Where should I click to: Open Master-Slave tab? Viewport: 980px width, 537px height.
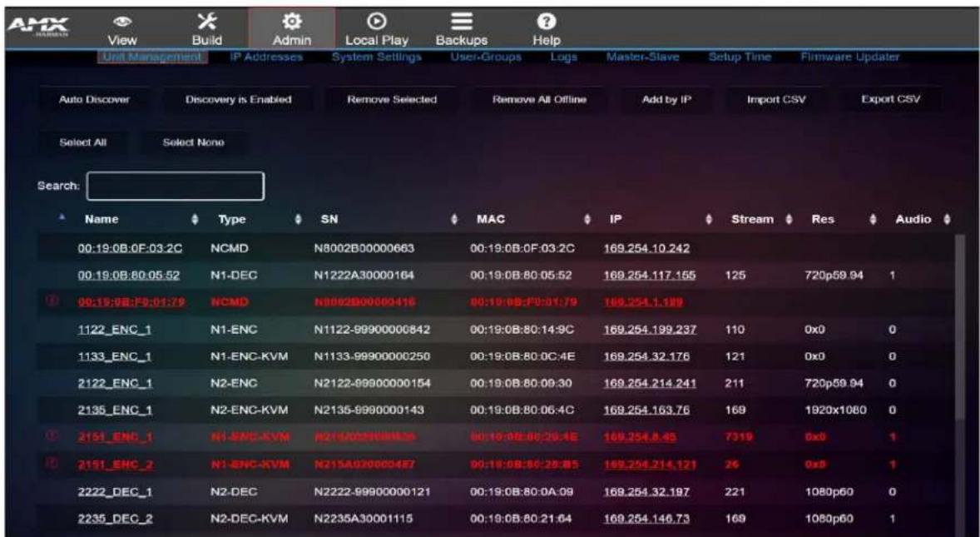click(642, 57)
